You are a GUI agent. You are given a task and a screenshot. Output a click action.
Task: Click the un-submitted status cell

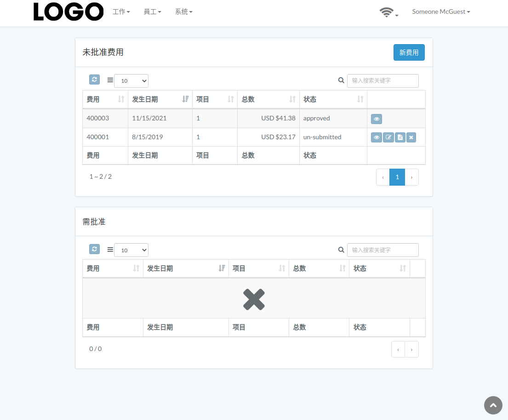coord(333,137)
